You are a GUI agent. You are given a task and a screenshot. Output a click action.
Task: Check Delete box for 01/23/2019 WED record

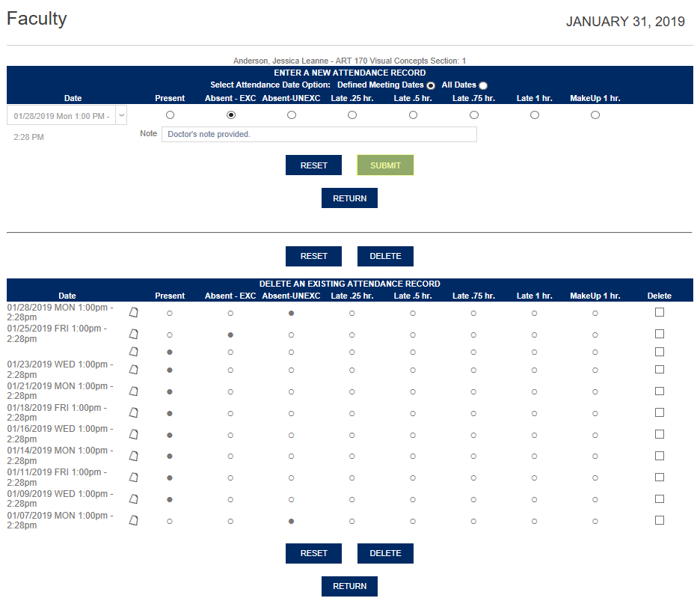coord(660,370)
